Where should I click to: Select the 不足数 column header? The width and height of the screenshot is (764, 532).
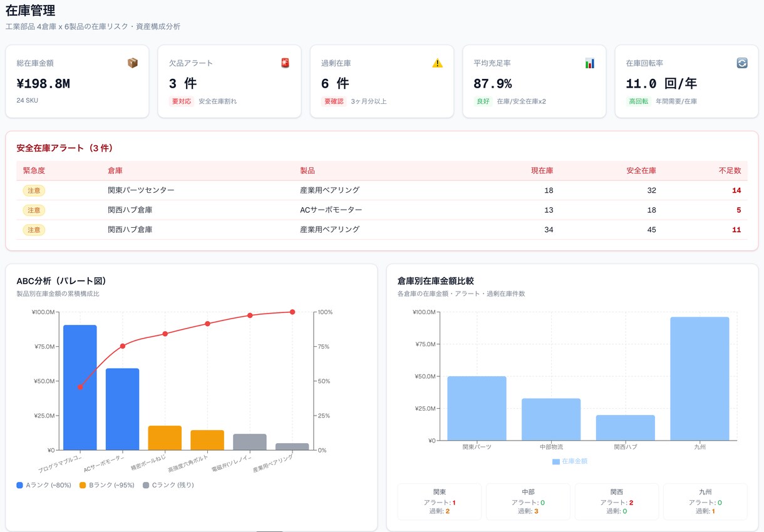(730, 171)
